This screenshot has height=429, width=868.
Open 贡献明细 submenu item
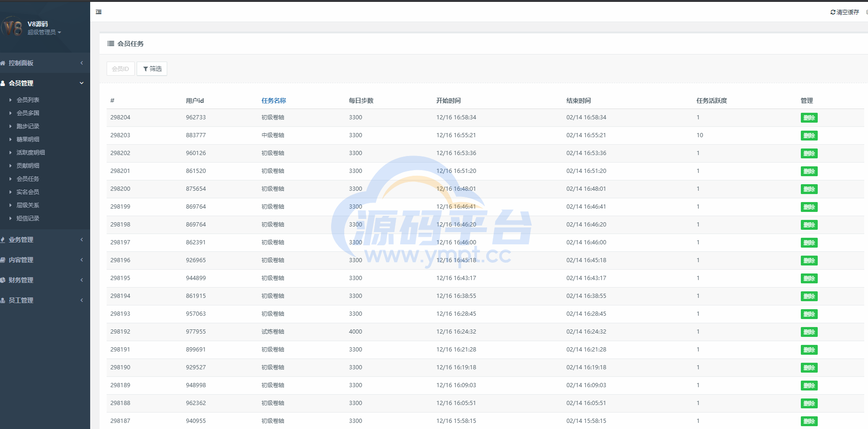pyautogui.click(x=28, y=166)
